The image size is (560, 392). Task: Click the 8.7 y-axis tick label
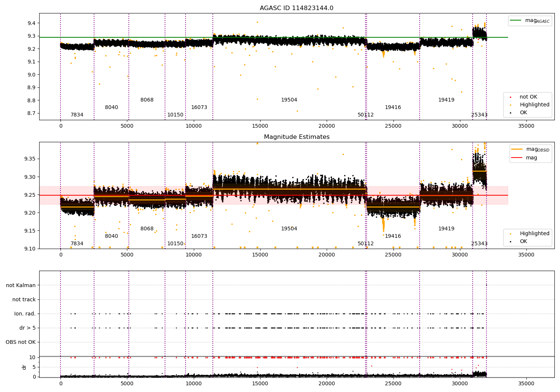click(31, 113)
